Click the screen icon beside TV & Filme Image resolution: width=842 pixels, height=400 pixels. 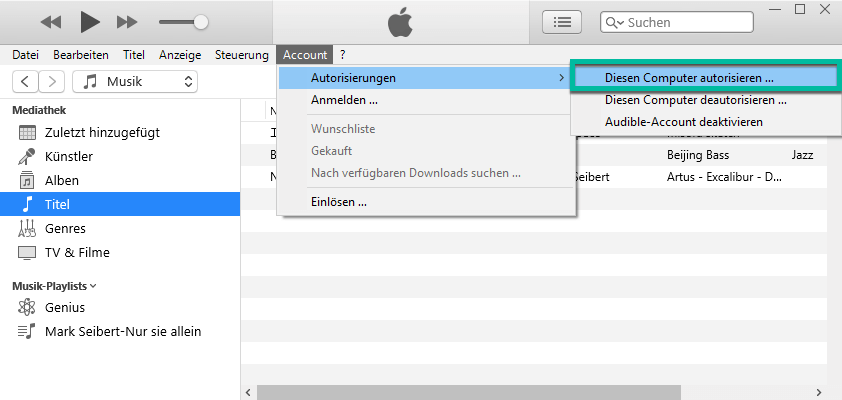[27, 253]
